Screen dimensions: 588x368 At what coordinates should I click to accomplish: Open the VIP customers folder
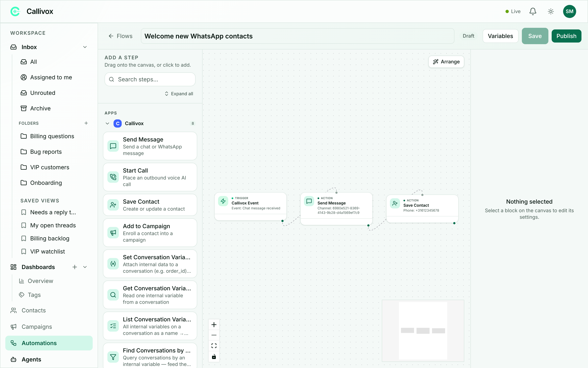45,167
